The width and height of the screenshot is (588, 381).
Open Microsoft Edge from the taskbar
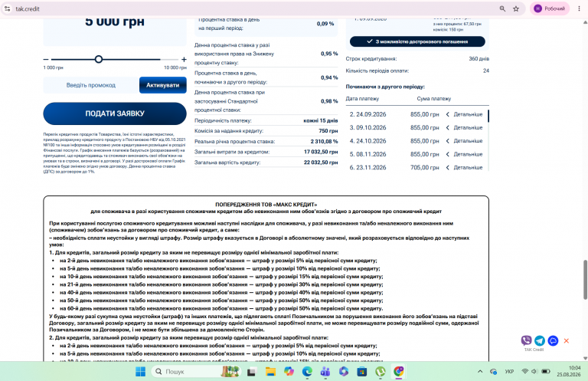pos(307,372)
